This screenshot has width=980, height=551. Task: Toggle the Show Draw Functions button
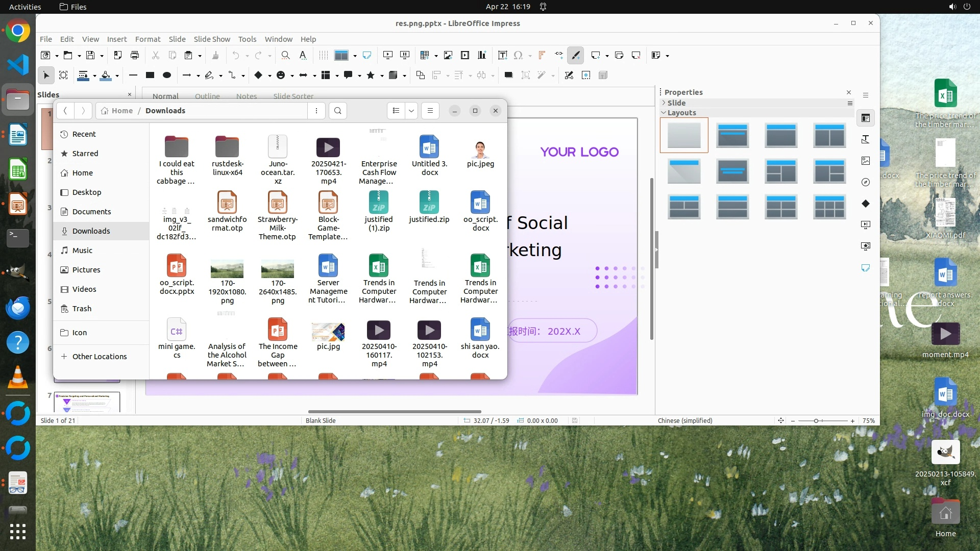coord(576,55)
